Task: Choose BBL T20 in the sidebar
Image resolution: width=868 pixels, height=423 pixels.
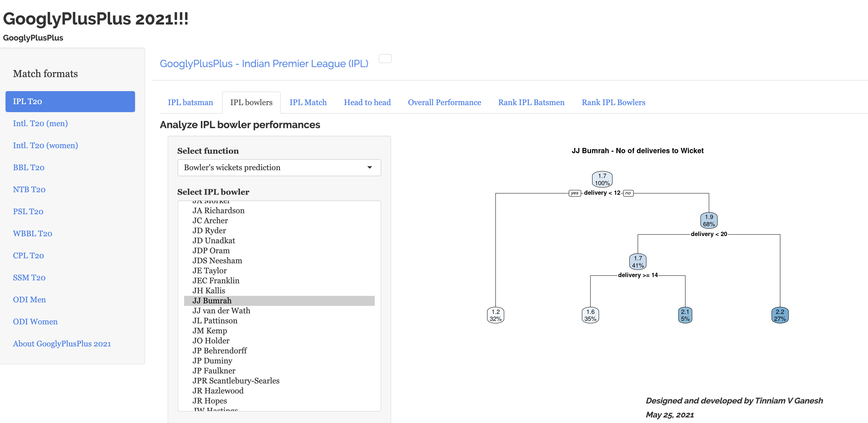Action: (x=29, y=167)
